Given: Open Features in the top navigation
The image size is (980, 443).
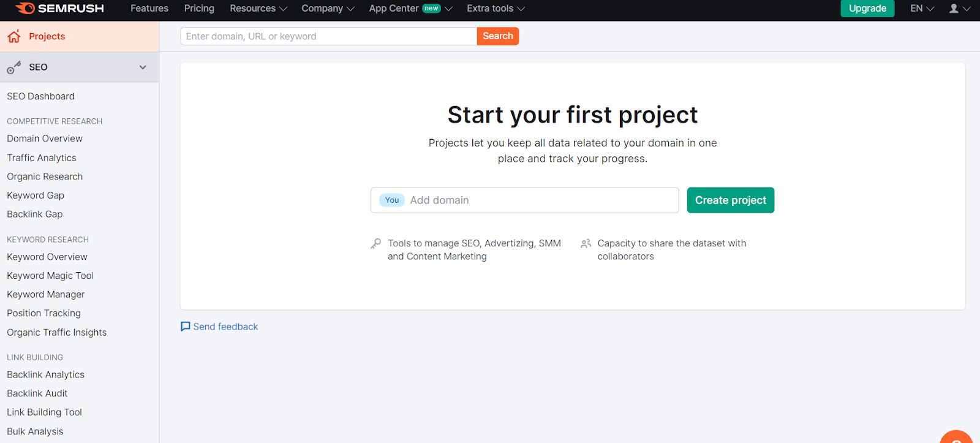Looking at the screenshot, I should [149, 9].
